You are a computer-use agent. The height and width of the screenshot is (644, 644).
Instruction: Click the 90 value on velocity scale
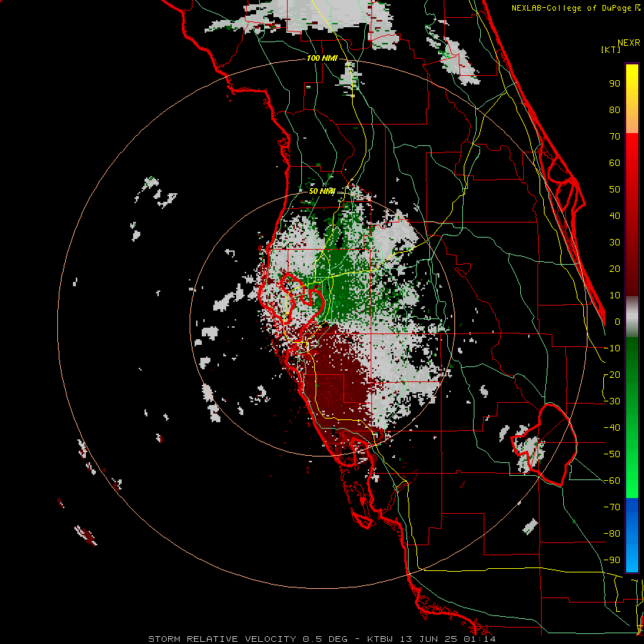[615, 84]
